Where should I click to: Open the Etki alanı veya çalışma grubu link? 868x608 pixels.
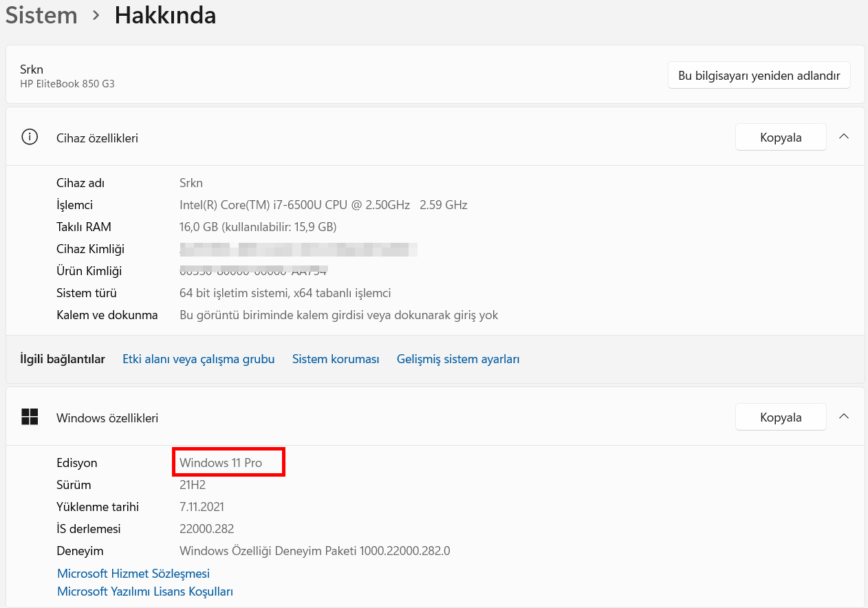198,359
